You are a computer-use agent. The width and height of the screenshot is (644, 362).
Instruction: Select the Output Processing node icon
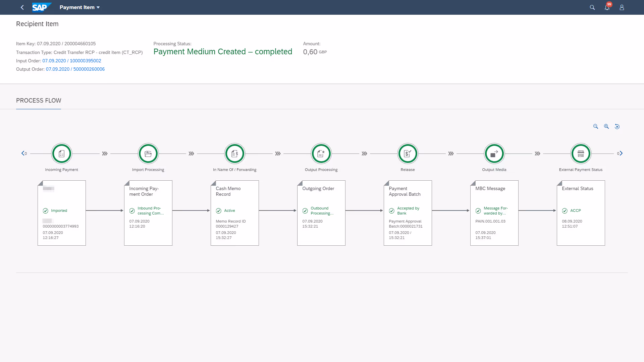321,154
